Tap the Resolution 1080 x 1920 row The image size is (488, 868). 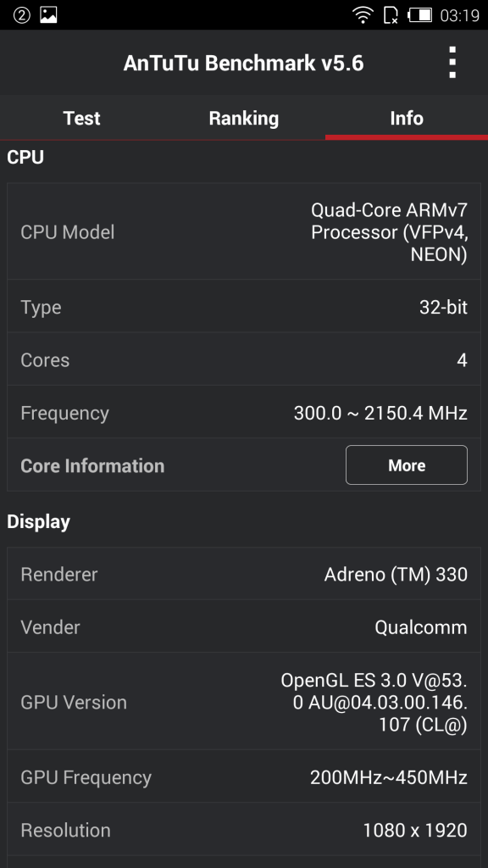[x=244, y=829]
